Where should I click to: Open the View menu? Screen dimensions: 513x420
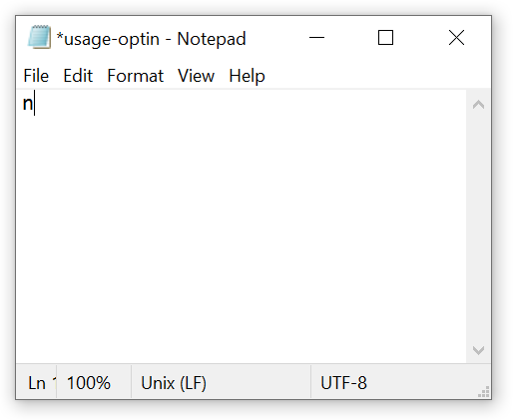tap(196, 76)
